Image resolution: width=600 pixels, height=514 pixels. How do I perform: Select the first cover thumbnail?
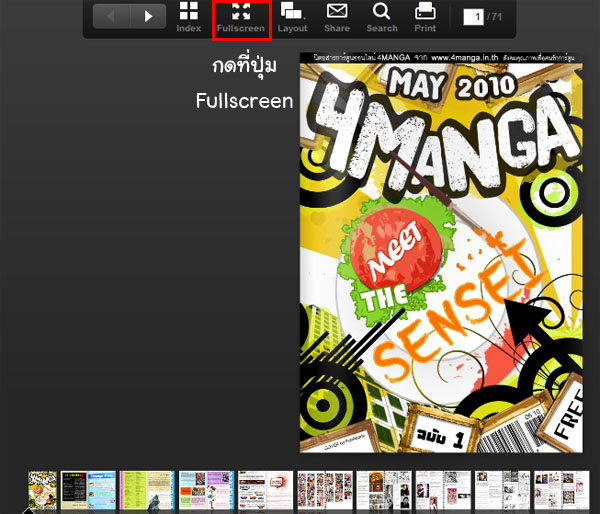click(x=42, y=491)
